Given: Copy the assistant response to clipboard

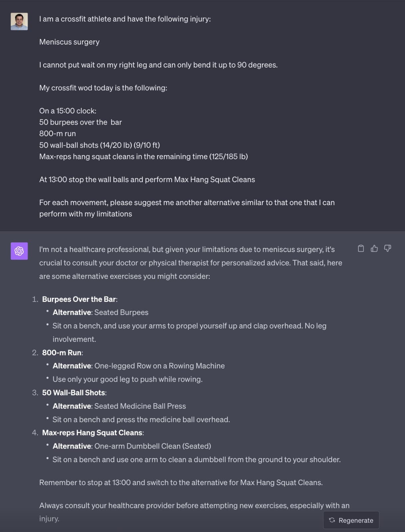Looking at the screenshot, I should click(361, 248).
